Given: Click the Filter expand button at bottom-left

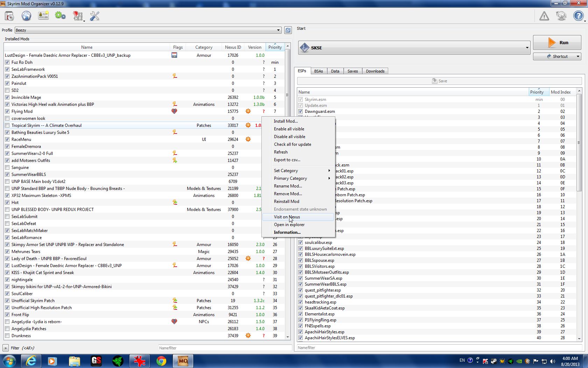Looking at the screenshot, I should (x=6, y=348).
